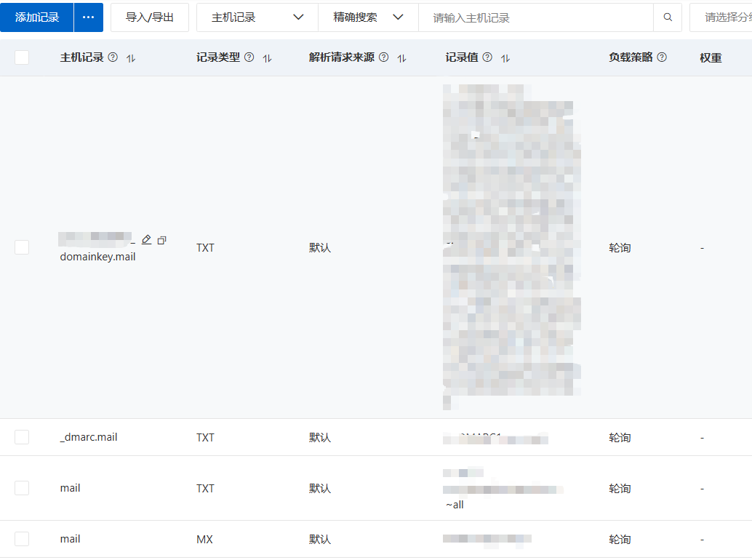This screenshot has height=560, width=752.
Task: Click the 权重 column header
Action: [711, 57]
